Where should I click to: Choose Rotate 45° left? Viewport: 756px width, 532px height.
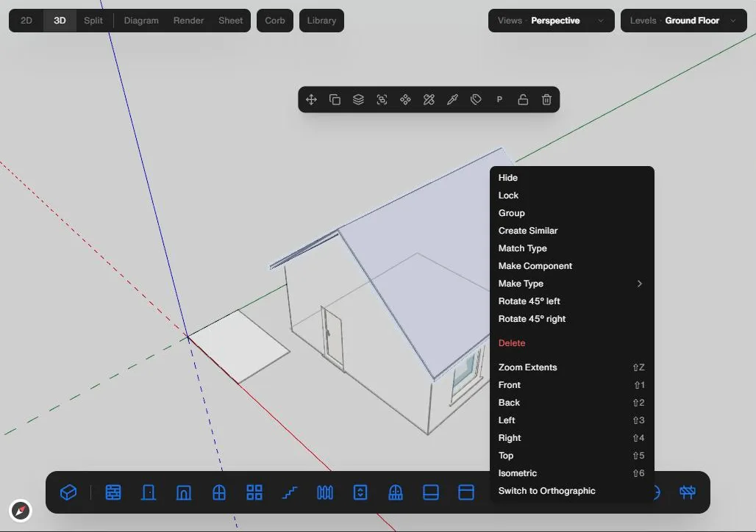coord(572,301)
